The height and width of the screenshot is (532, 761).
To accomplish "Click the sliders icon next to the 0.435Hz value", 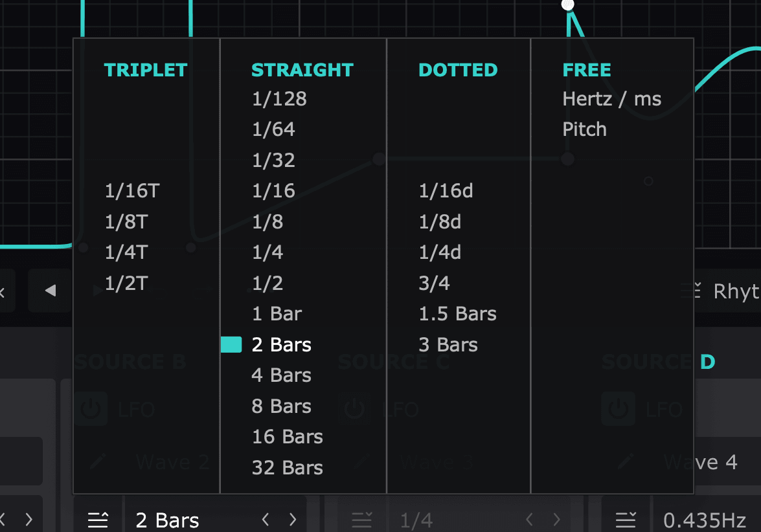I will pos(626,520).
